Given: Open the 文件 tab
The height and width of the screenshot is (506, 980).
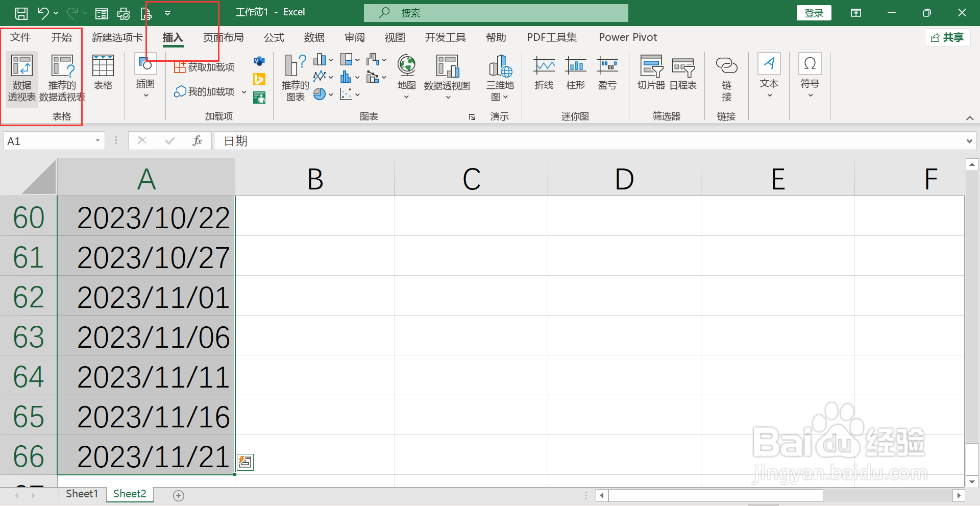Looking at the screenshot, I should click(x=20, y=37).
